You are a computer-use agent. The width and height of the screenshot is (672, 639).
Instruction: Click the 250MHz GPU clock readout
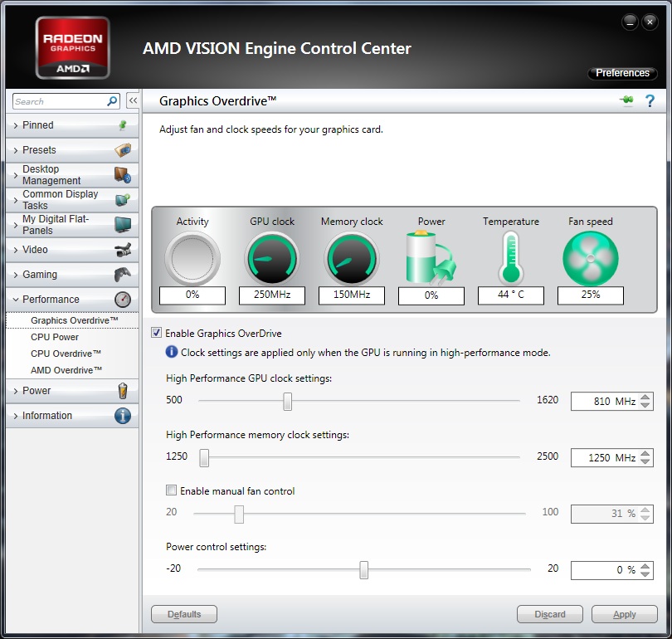(x=272, y=295)
